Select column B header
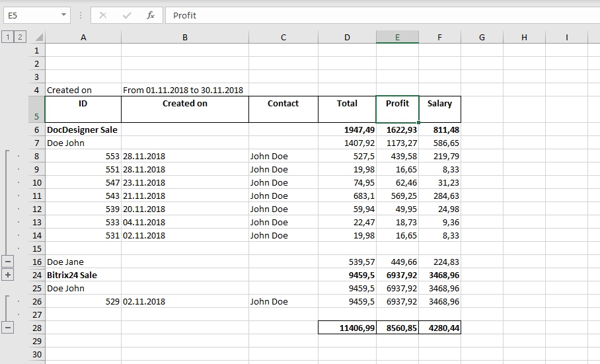This screenshot has width=600, height=364. (x=185, y=38)
